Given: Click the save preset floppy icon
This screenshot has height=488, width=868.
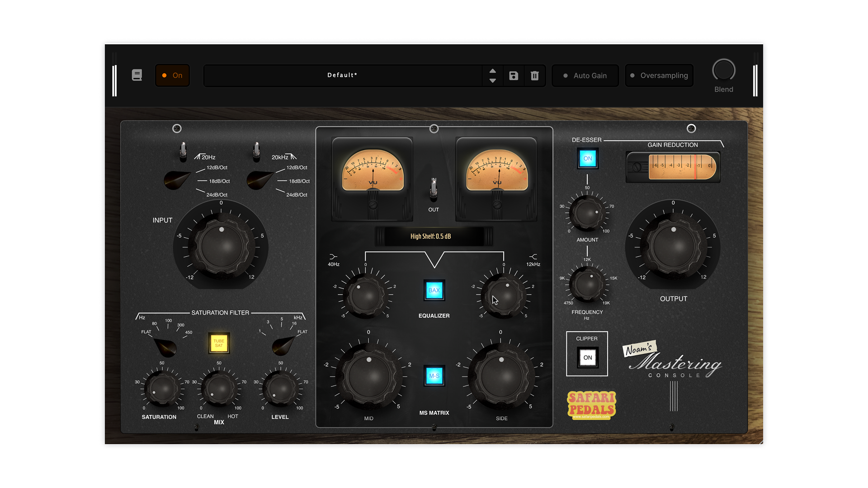Looking at the screenshot, I should pos(514,75).
